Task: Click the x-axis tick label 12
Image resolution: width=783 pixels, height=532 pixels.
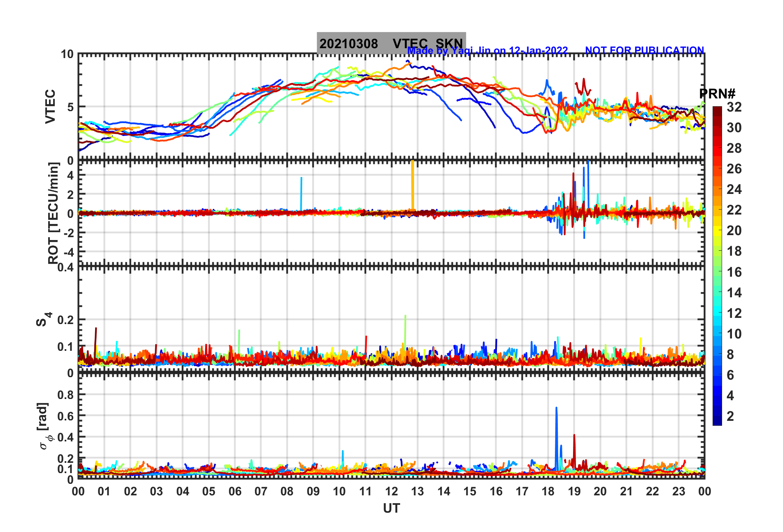Action: pos(391,491)
